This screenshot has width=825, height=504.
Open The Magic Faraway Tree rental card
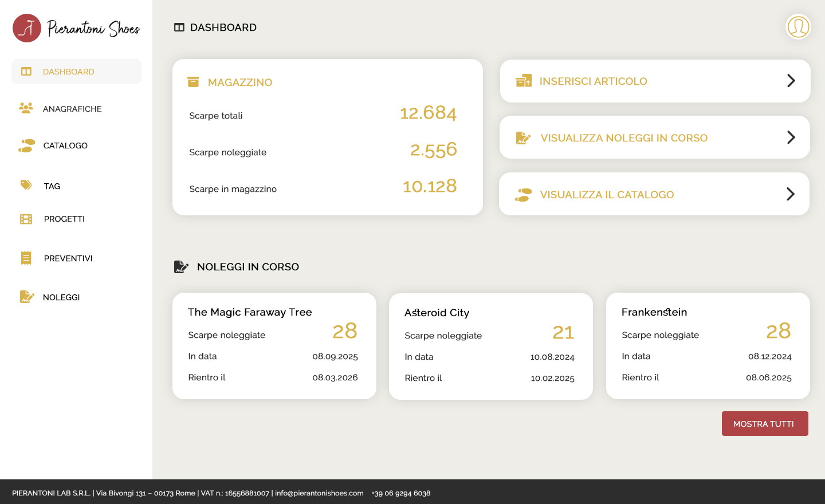(274, 346)
